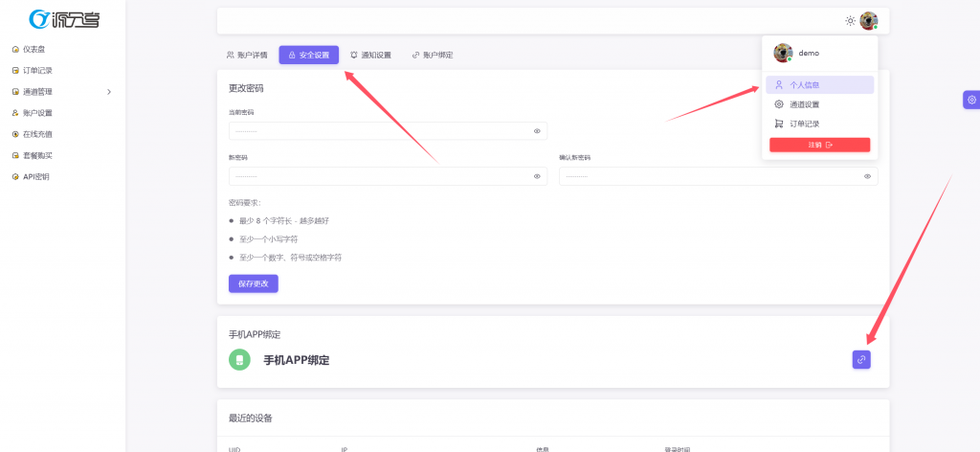The height and width of the screenshot is (452, 980).
Task: Open 订单记录 in the left sidebar
Action: coord(37,70)
